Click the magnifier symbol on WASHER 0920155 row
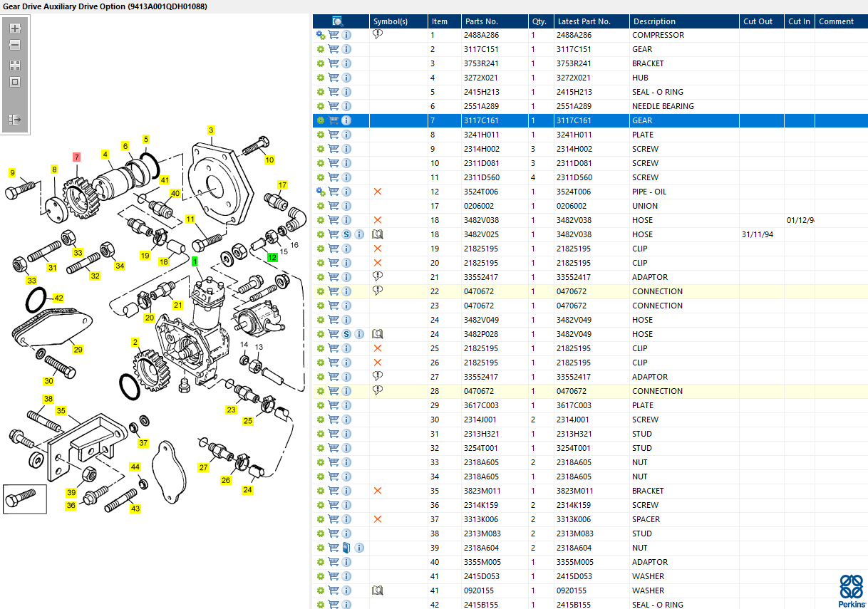 click(x=378, y=590)
